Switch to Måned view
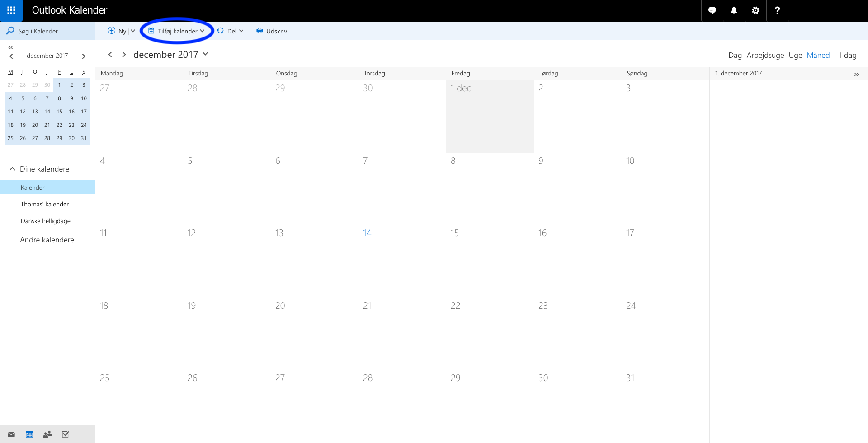Screen dimensions: 868x443 [818, 55]
